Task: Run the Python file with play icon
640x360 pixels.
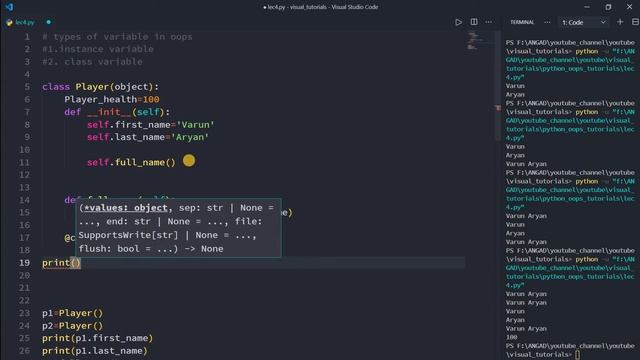Action: 458,22
